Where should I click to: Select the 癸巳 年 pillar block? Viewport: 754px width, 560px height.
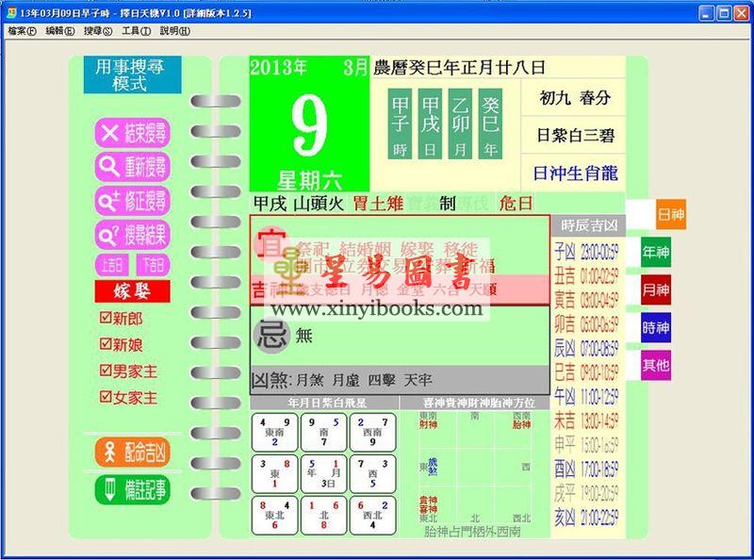click(x=490, y=124)
